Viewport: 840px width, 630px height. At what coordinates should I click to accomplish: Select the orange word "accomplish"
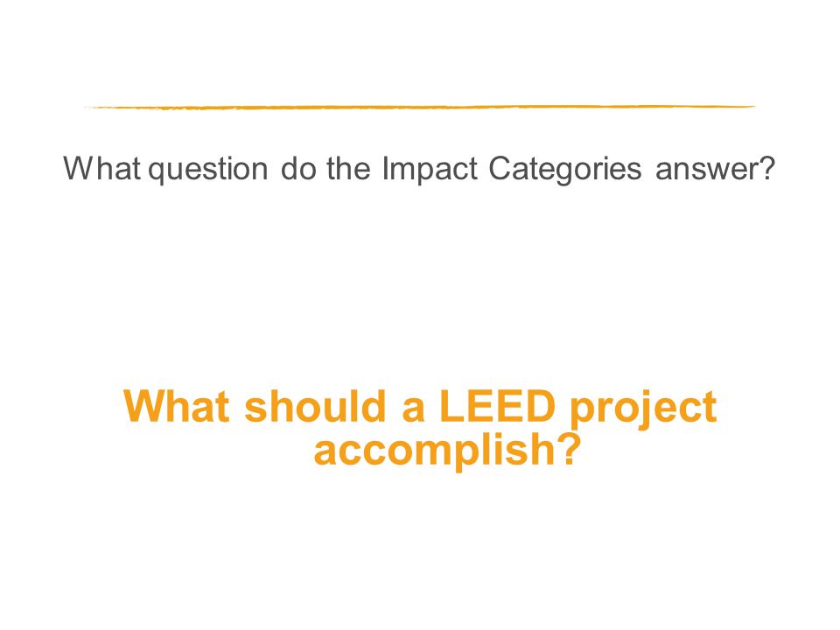coord(435,451)
